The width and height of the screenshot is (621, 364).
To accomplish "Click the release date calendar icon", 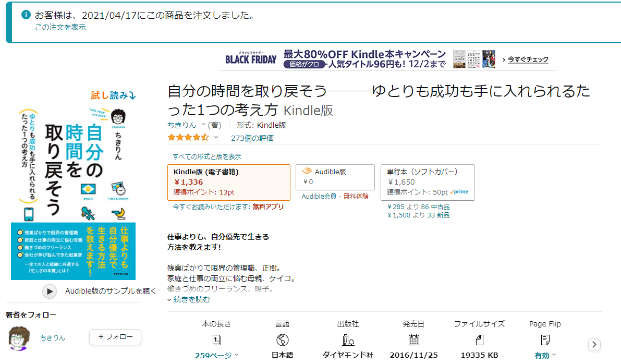I will point(413,340).
